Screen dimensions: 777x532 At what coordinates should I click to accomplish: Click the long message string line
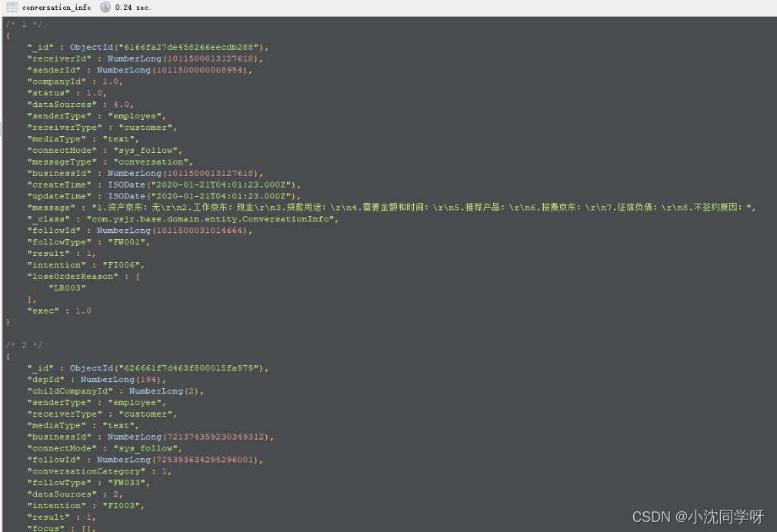pyautogui.click(x=392, y=207)
